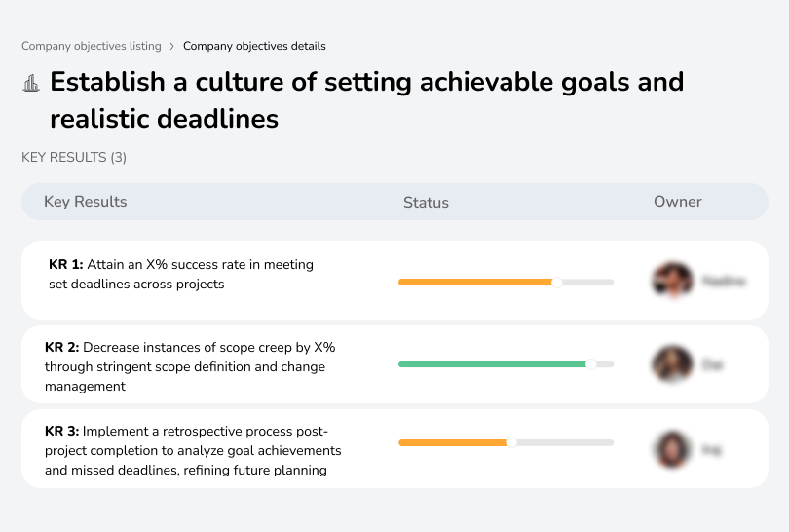
Task: Click the company building icon beside title
Action: point(31,83)
